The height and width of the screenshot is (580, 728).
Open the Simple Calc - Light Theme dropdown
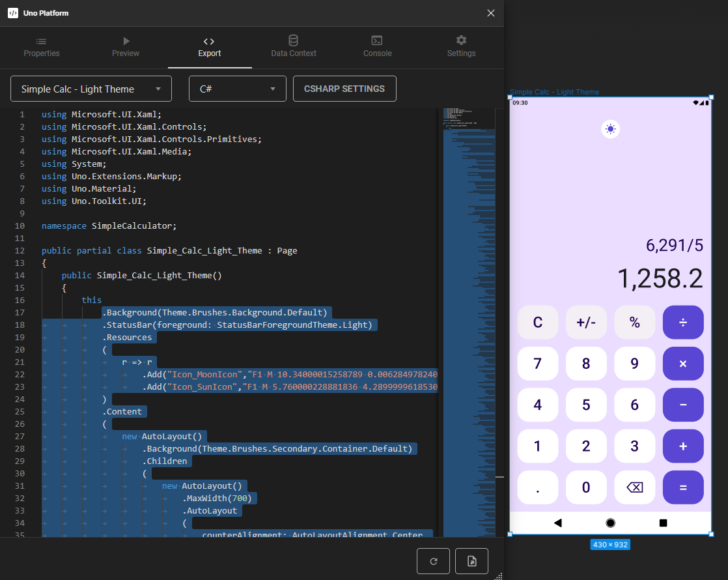pyautogui.click(x=91, y=88)
